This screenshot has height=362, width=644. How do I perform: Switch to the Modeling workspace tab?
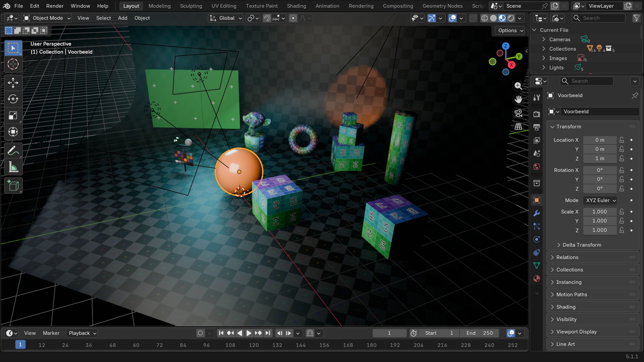160,6
